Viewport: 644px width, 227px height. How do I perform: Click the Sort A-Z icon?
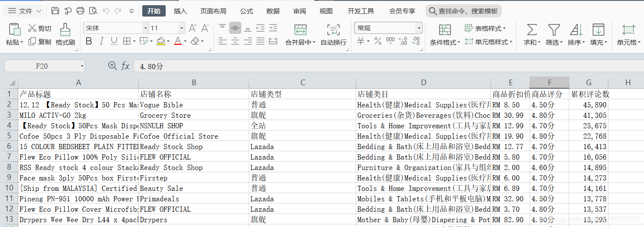coord(576,30)
